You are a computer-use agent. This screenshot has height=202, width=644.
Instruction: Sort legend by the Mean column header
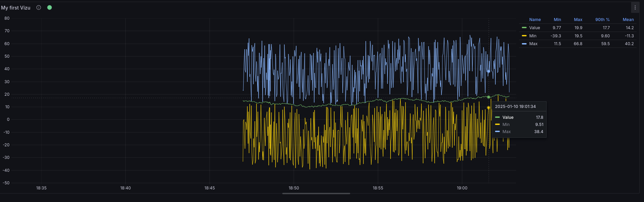pos(628,20)
